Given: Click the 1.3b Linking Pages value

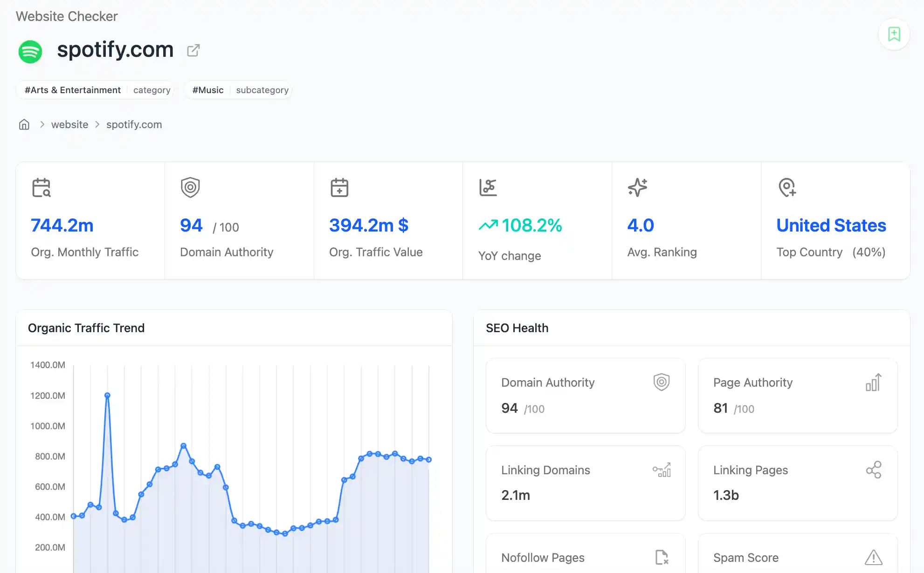Looking at the screenshot, I should (x=726, y=495).
